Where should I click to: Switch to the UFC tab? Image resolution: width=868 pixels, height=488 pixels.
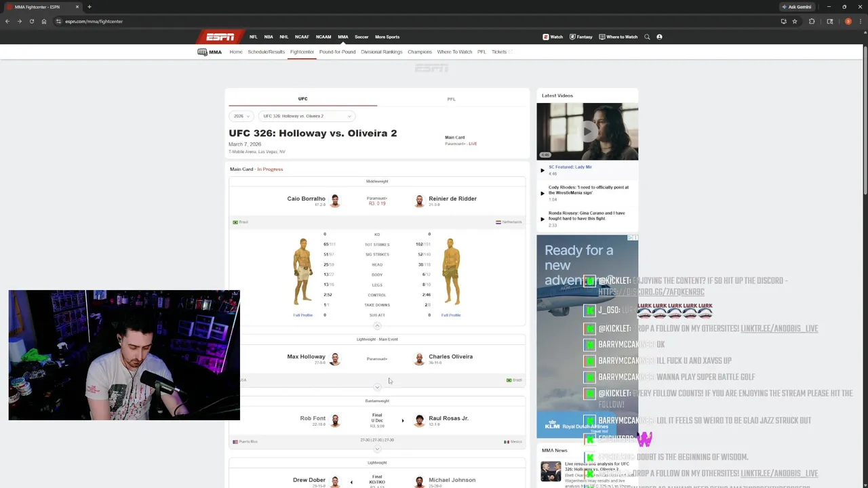coord(303,99)
